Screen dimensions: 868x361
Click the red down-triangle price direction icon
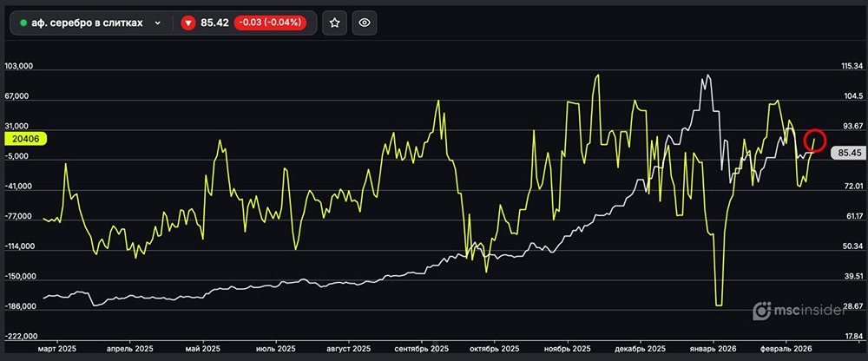[187, 23]
